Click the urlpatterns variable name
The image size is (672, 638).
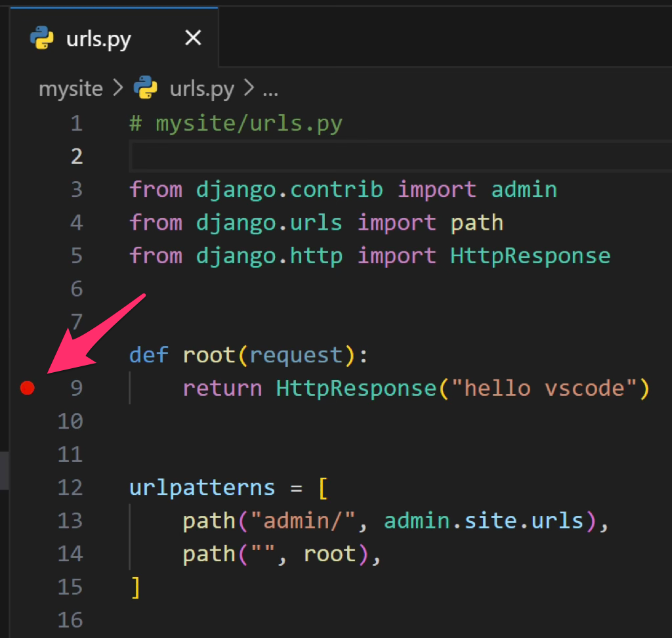click(202, 488)
